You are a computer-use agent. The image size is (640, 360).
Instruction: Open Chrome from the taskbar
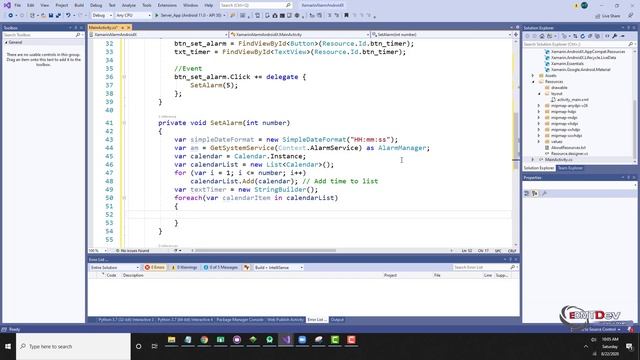pos(204,340)
